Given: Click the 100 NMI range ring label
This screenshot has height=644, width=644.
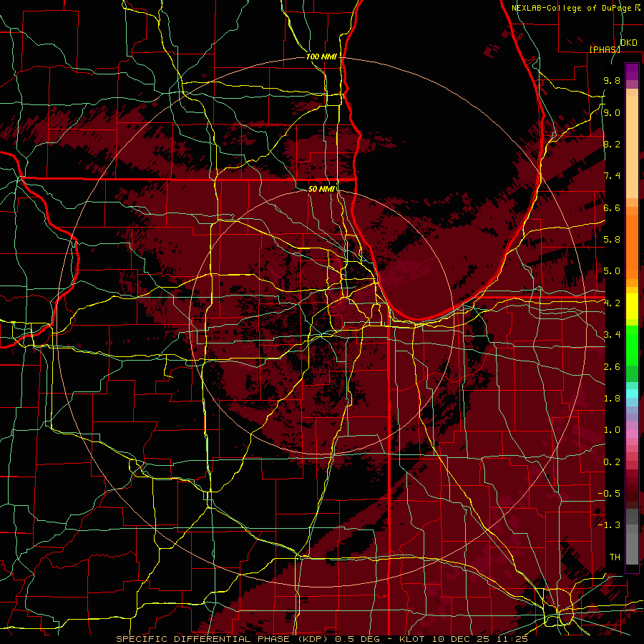Looking at the screenshot, I should (x=321, y=57).
